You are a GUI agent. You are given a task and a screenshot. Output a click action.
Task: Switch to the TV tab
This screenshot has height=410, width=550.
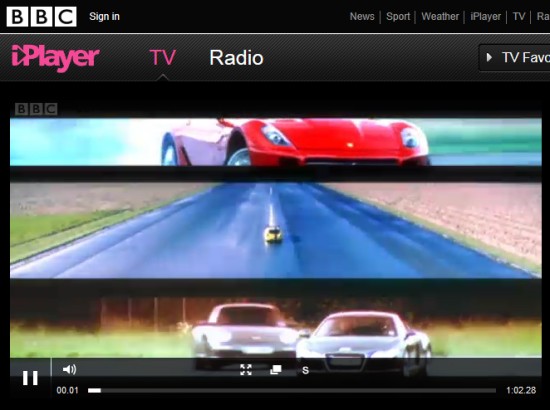[163, 58]
